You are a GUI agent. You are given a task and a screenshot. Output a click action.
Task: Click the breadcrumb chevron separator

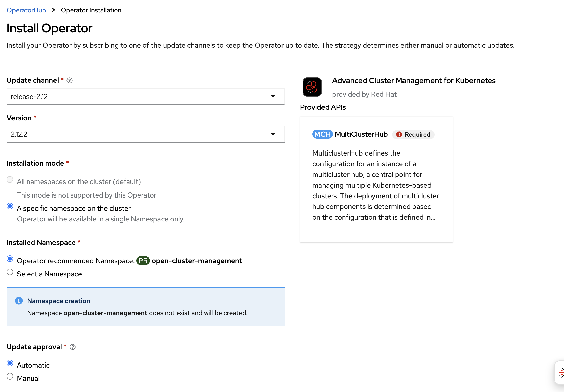[x=53, y=10]
